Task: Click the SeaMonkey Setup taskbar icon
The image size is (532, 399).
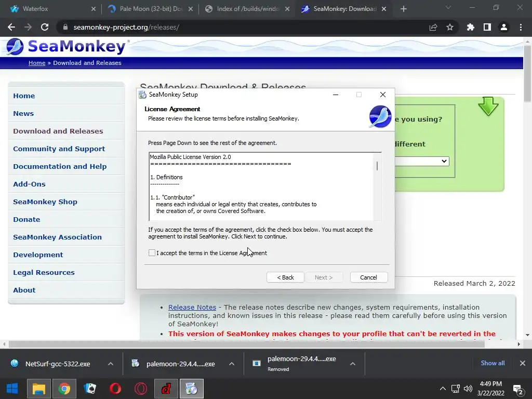Action: coord(192,389)
